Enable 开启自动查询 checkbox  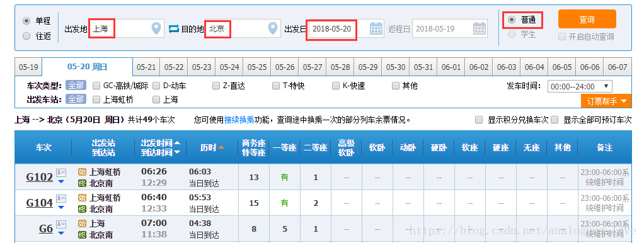562,37
